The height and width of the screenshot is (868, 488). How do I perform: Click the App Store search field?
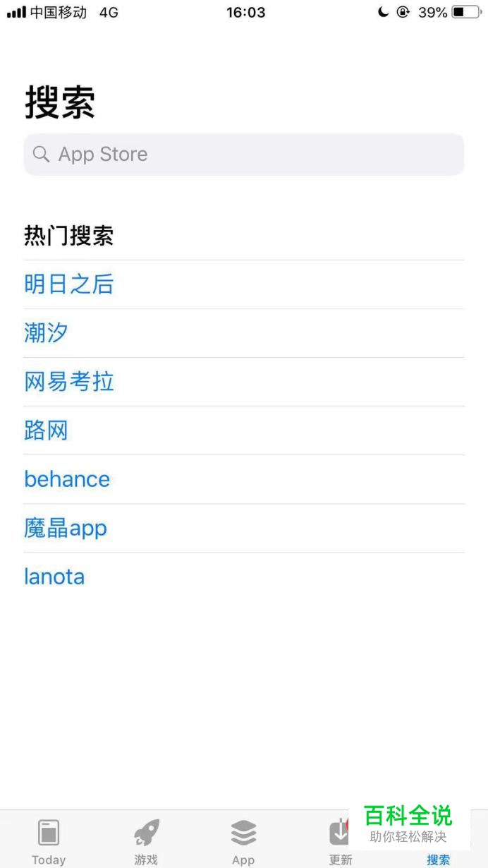point(244,154)
